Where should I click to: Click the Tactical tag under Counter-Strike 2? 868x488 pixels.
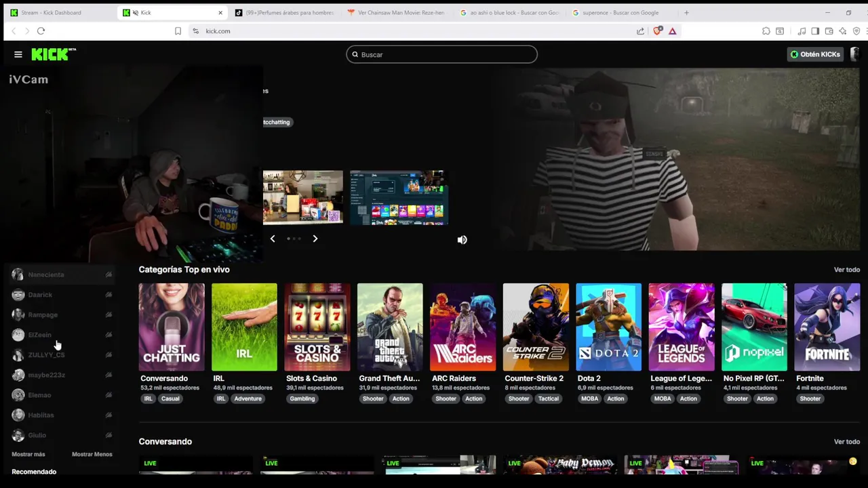pos(549,399)
